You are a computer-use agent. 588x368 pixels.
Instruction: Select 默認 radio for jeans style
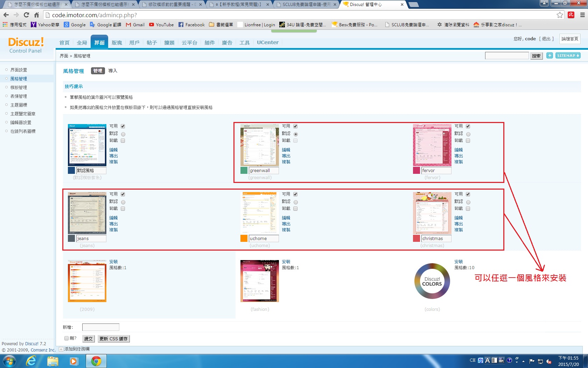(123, 202)
